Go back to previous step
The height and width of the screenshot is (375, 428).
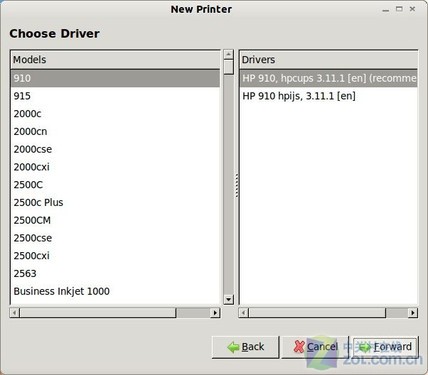[x=245, y=347]
